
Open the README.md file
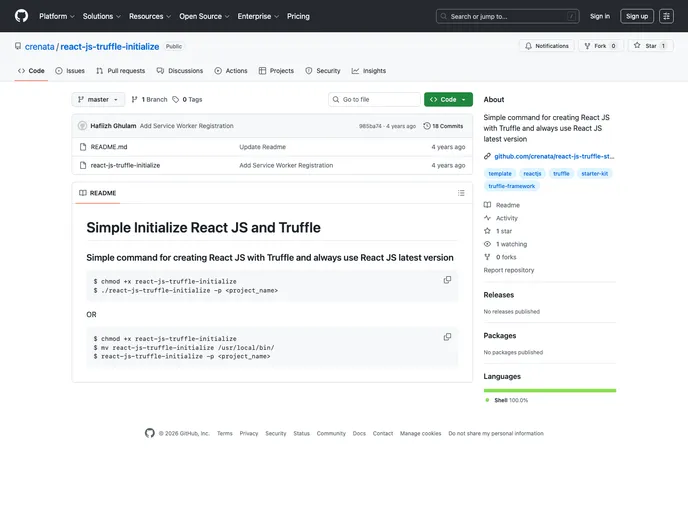[109, 147]
